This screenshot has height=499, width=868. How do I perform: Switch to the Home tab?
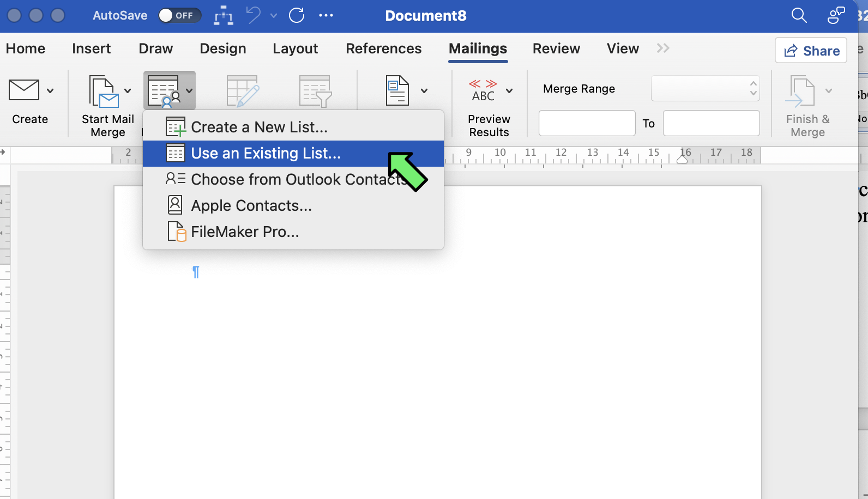(26, 48)
